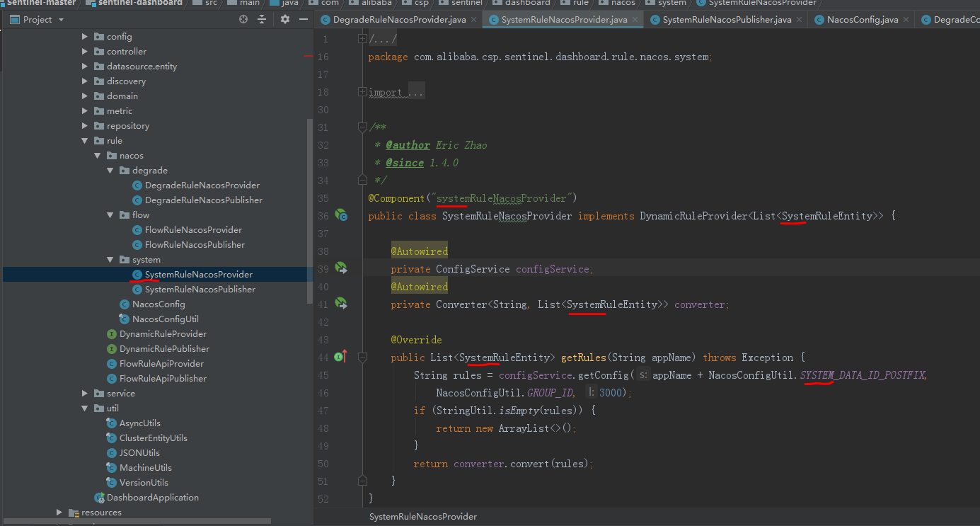
Task: Expand the service package
Action: 85,394
